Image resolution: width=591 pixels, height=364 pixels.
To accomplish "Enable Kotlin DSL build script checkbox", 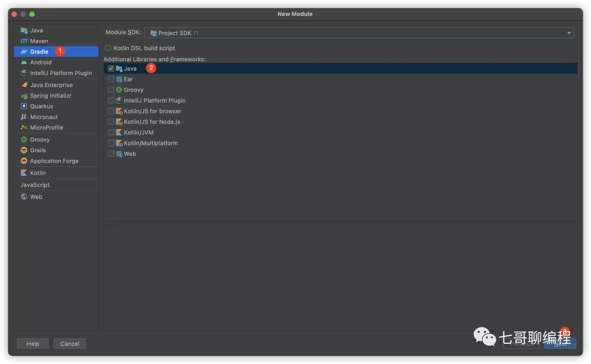I will point(108,48).
